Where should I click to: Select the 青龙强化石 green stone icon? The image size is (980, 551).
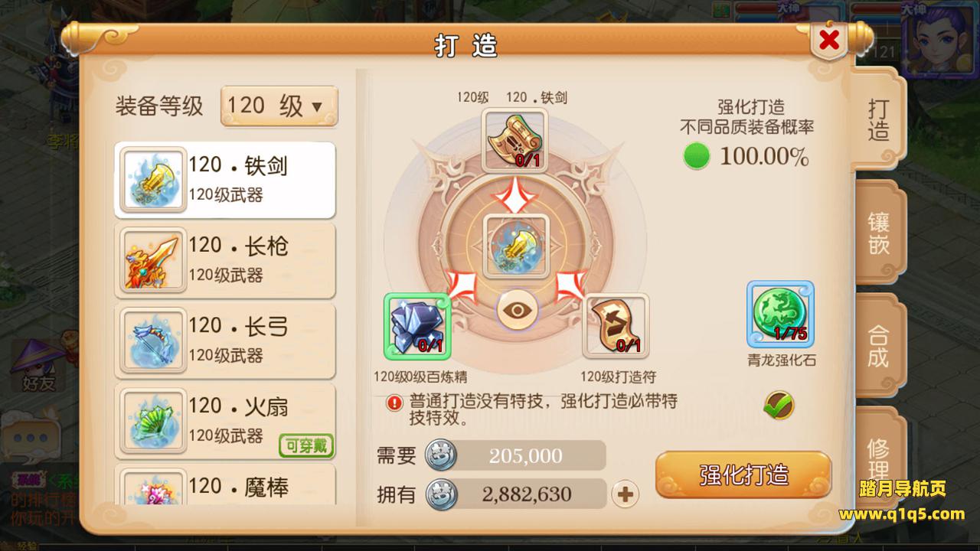coord(780,314)
